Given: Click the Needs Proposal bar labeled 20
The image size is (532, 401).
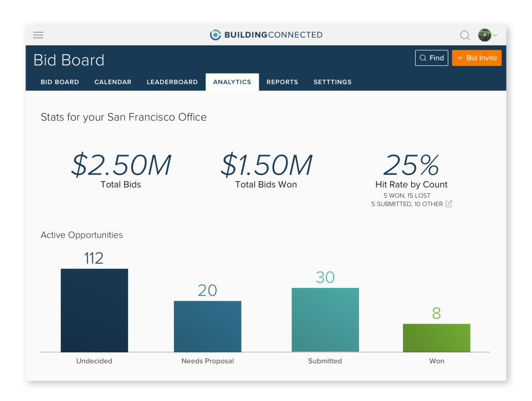Looking at the screenshot, I should click(207, 326).
